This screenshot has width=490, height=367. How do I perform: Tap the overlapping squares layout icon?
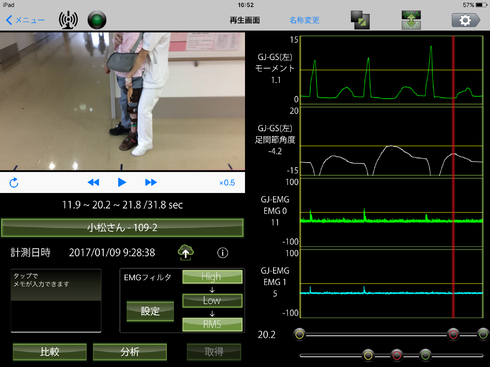point(360,20)
